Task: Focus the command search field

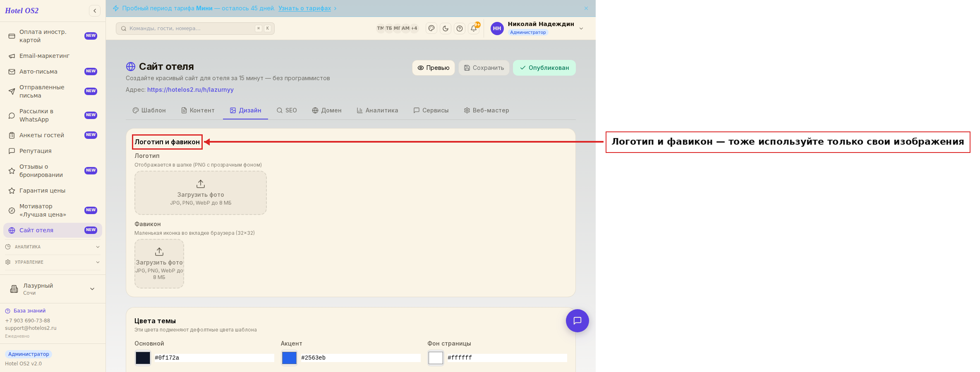Action: [x=195, y=29]
